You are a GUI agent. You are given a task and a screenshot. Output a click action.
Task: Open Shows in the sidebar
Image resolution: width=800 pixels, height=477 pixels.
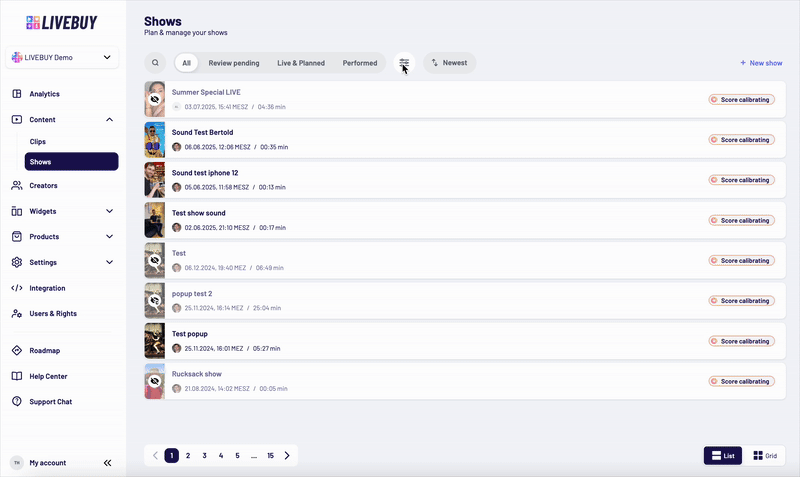click(71, 162)
